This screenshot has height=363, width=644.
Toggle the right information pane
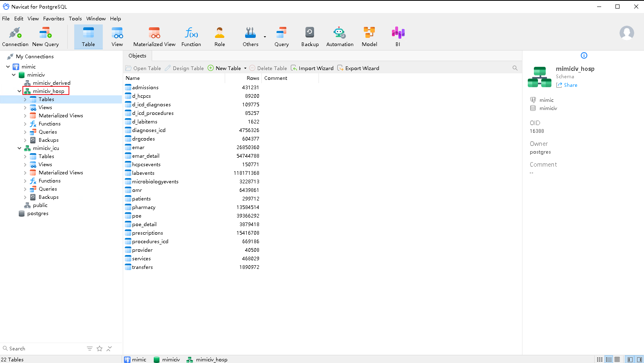639,359
